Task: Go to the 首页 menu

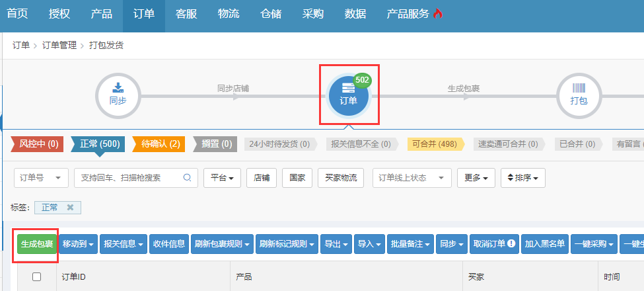Action: (x=18, y=14)
